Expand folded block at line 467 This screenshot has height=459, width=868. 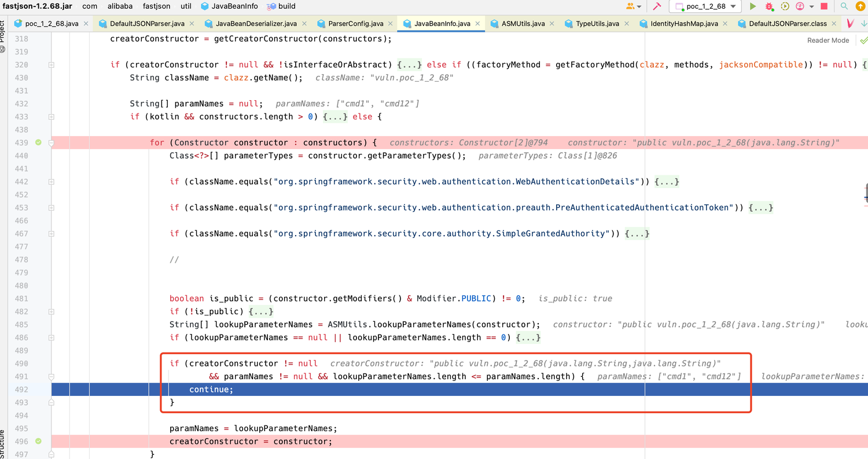(52, 234)
